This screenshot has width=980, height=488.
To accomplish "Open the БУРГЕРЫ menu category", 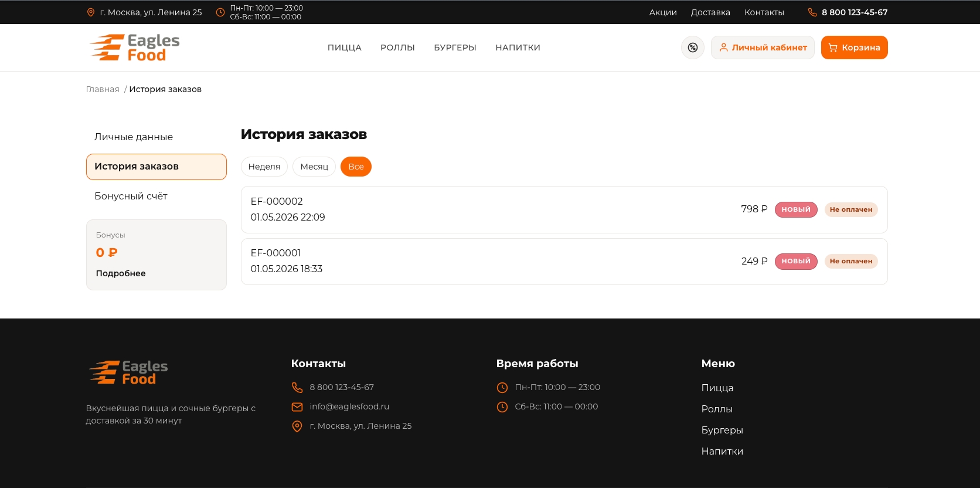I will (x=455, y=48).
